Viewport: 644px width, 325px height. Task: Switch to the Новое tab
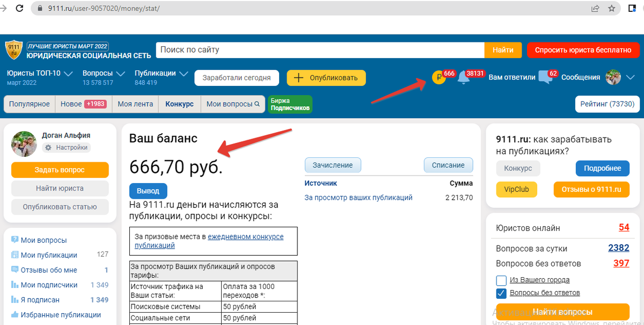point(83,104)
